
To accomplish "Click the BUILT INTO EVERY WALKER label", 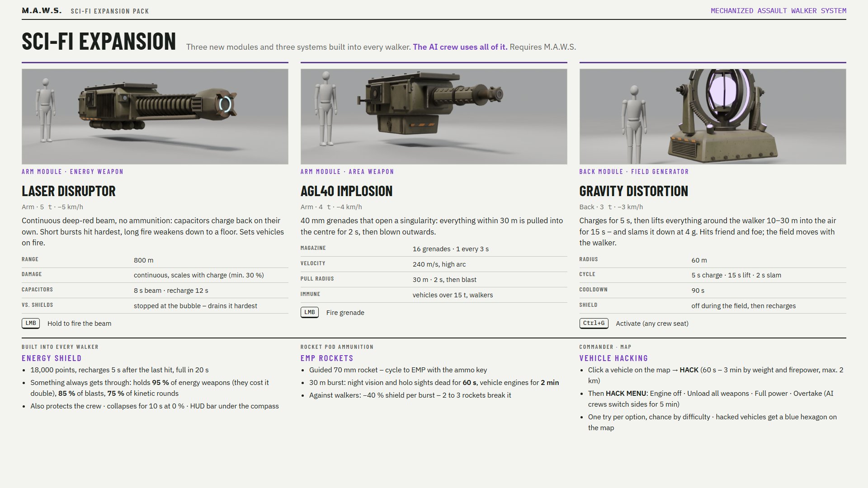I will pyautogui.click(x=60, y=347).
